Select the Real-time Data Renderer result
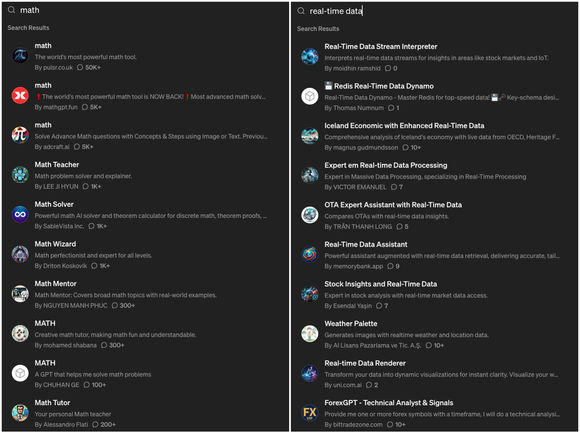 [x=434, y=373]
